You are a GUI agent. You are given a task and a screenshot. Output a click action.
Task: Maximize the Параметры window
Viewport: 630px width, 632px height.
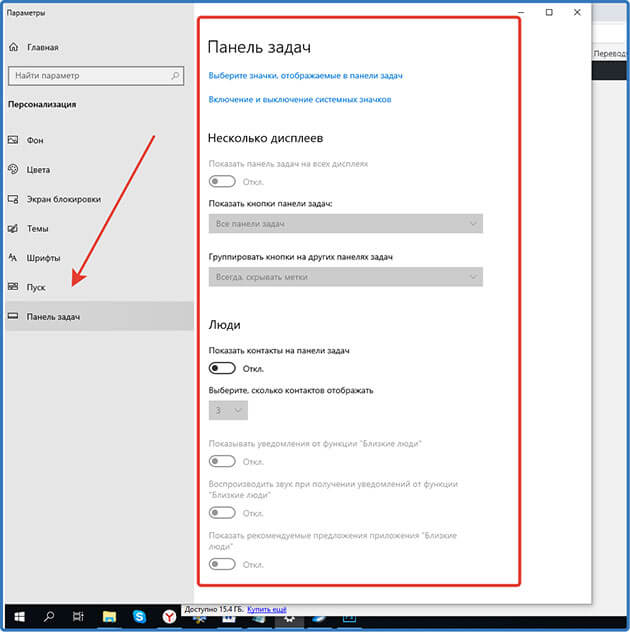click(549, 12)
